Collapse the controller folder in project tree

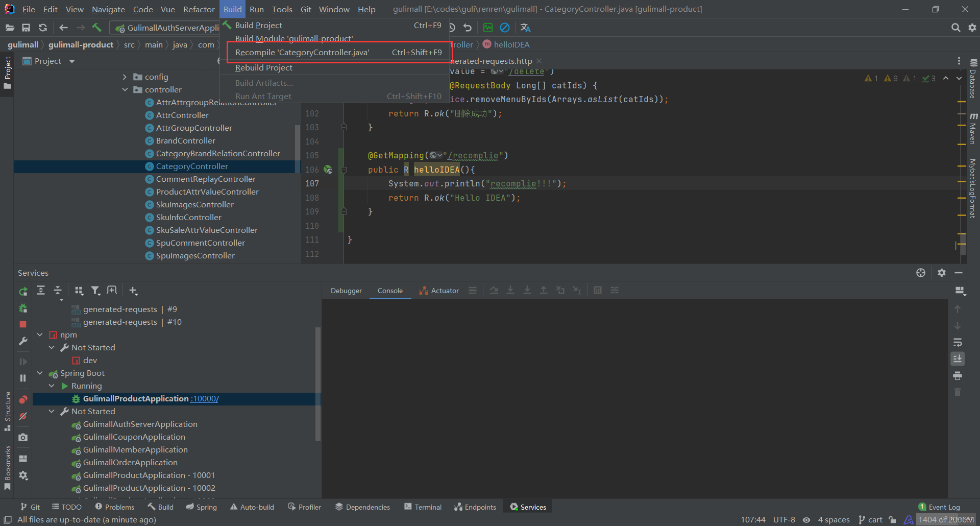coord(125,89)
